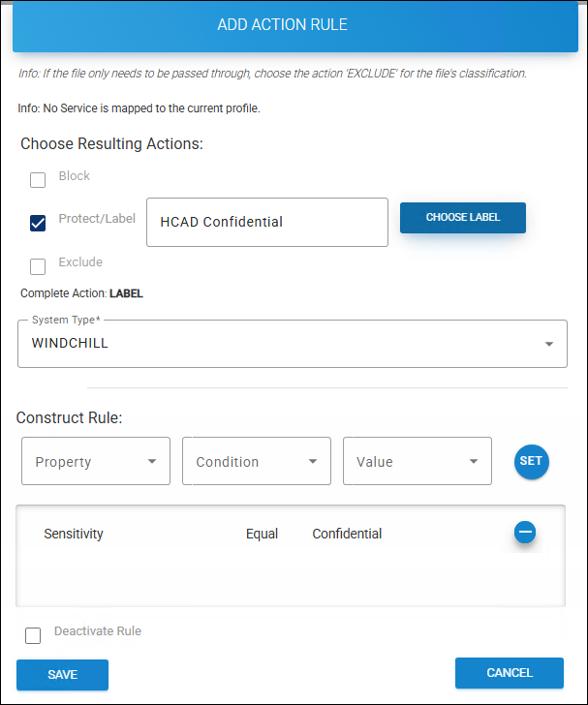Click the Equal condition in rule list
This screenshot has width=588, height=705.
click(x=262, y=534)
